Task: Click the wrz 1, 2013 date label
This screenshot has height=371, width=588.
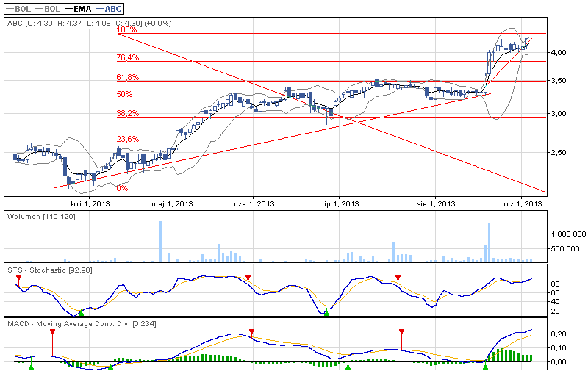Action: 522,203
